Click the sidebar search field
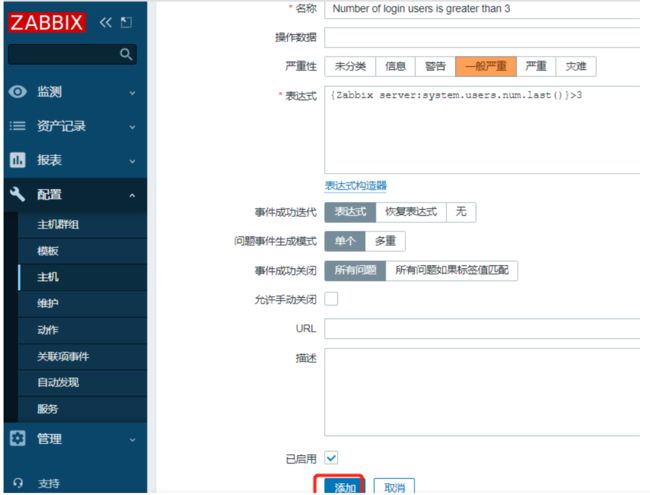The width and height of the screenshot is (650, 495). point(73,54)
